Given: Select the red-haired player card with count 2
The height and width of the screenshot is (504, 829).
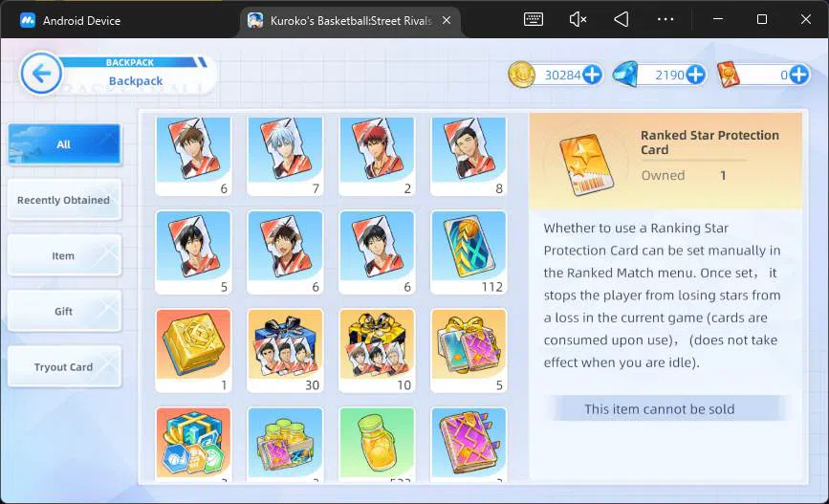Looking at the screenshot, I should coord(377,156).
